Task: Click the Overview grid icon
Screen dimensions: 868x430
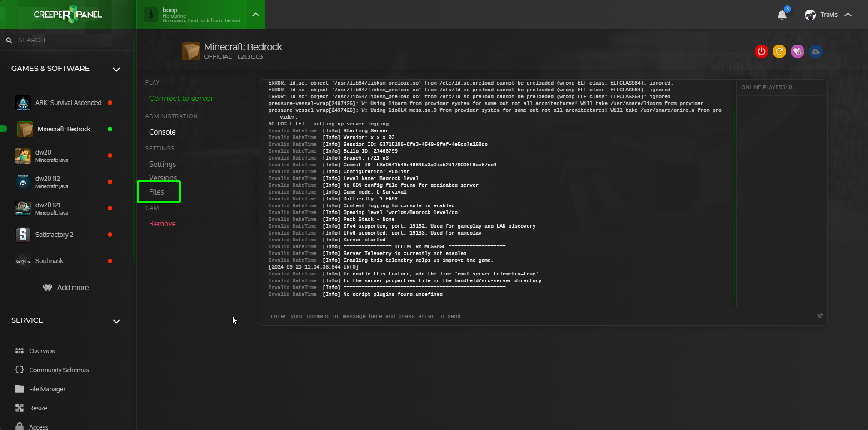Action: click(x=20, y=351)
